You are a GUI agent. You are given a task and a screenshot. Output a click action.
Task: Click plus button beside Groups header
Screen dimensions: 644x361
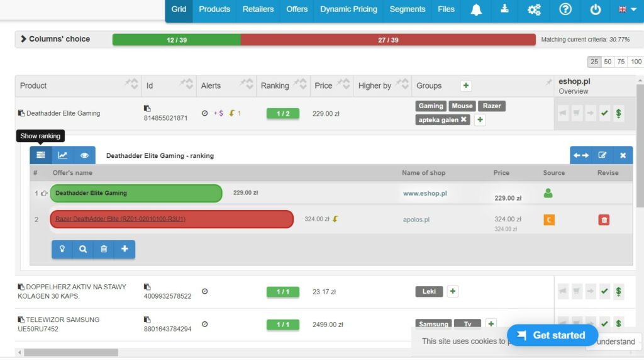click(x=466, y=86)
